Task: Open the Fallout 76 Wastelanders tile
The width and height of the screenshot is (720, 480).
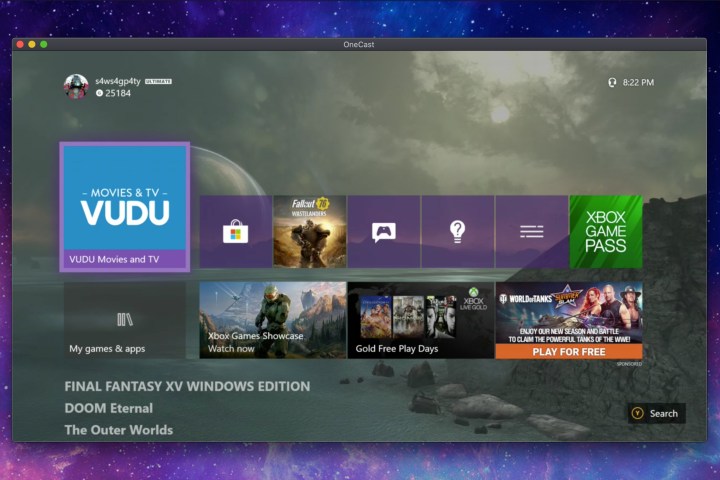Action: [309, 232]
